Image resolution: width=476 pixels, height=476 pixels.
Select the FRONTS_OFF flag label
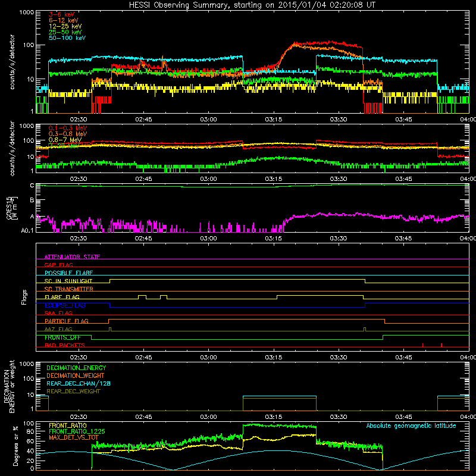pos(62,337)
